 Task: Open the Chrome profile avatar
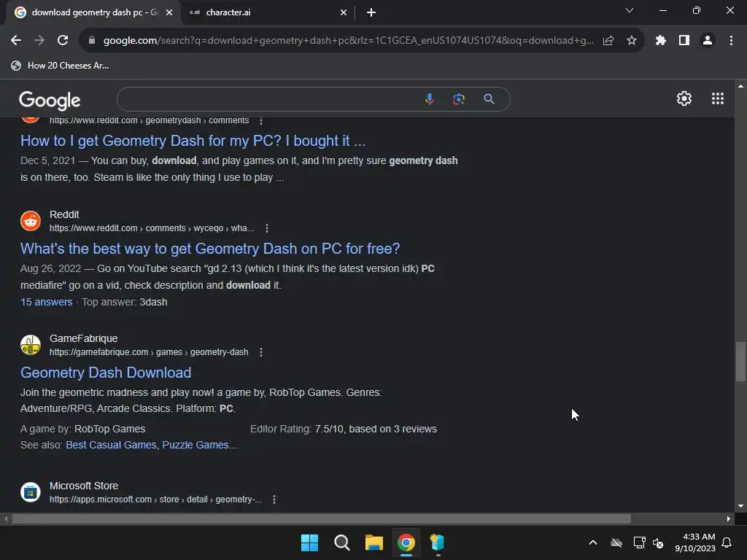(x=708, y=41)
